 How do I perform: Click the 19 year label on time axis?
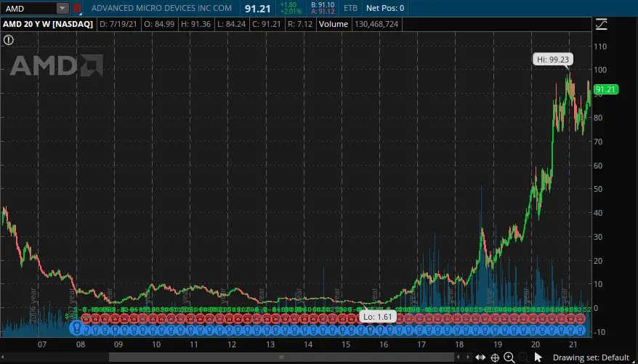(497, 344)
